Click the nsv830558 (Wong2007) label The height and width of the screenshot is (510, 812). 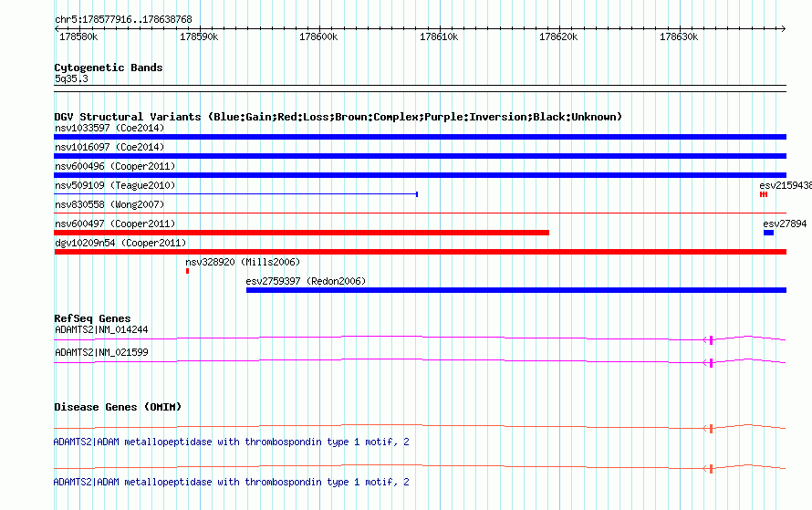pyautogui.click(x=109, y=204)
